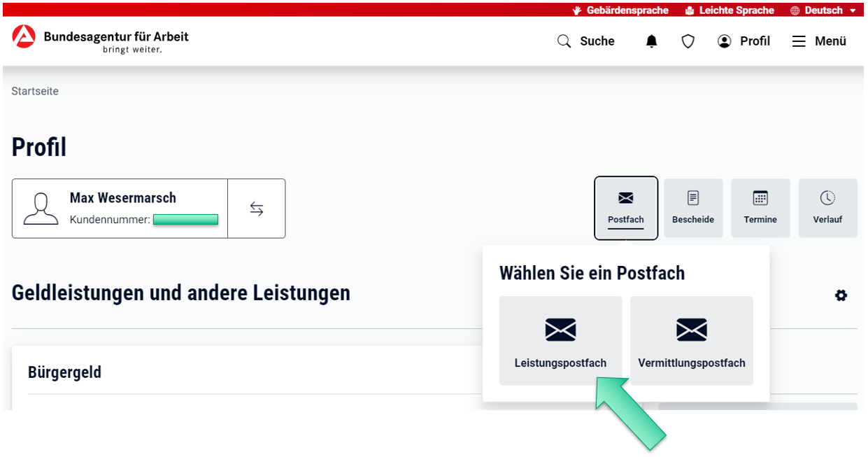Screen dimensions: 868x457
Task: Click the shield privacy icon
Action: coord(688,41)
